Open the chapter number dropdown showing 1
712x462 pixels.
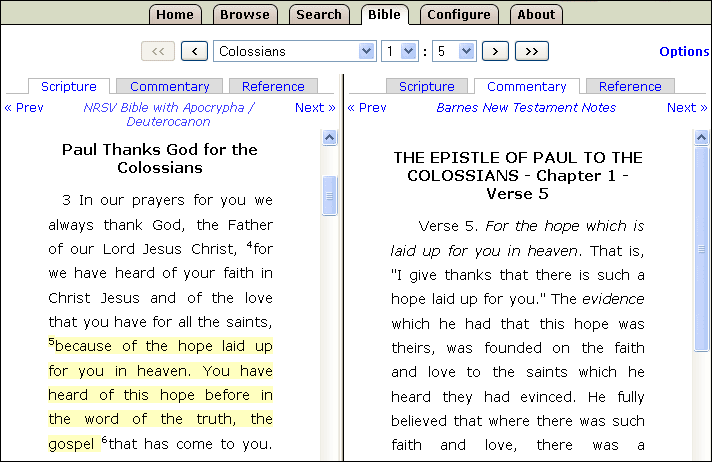pos(400,51)
